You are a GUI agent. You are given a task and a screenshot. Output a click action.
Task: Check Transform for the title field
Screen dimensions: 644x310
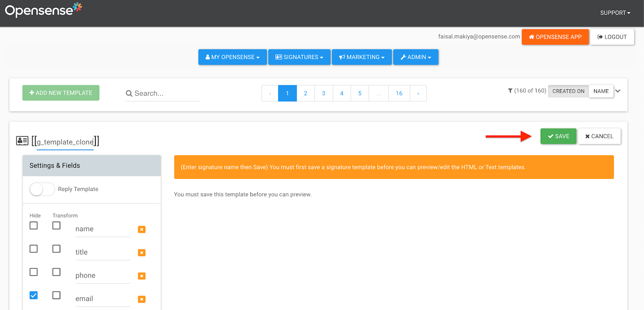coord(56,249)
